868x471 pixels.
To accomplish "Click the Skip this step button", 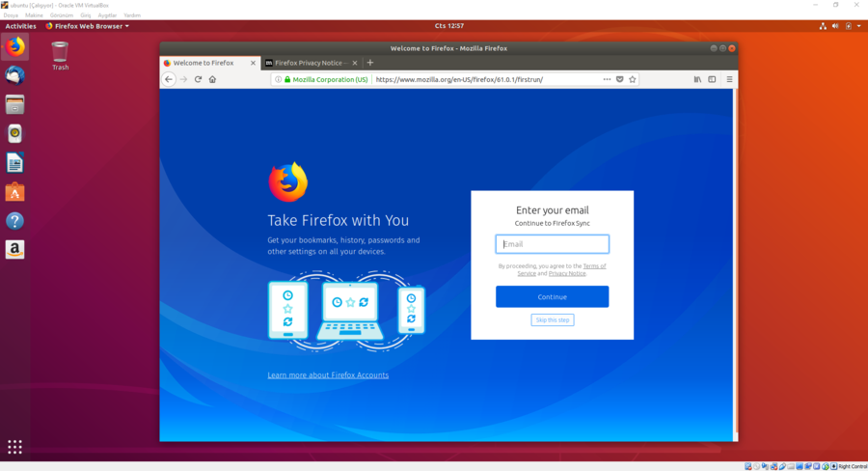I will (x=552, y=319).
